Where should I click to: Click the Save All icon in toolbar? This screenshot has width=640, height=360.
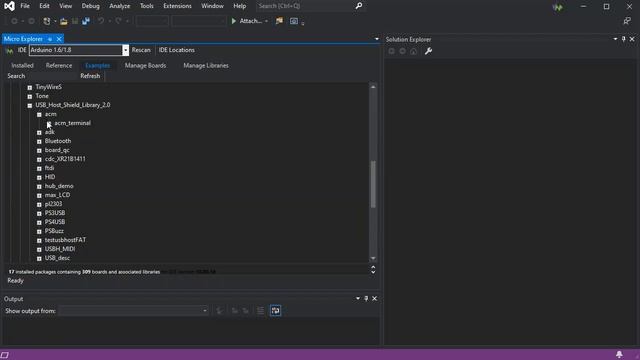pyautogui.click(x=86, y=21)
